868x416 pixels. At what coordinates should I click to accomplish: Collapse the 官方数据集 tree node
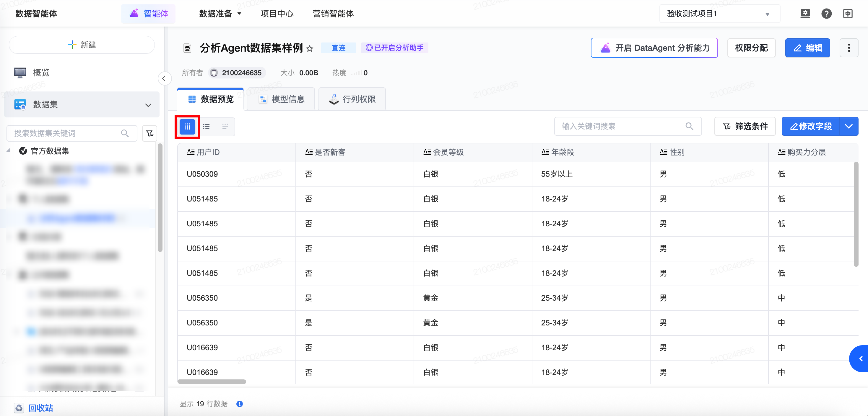click(9, 151)
